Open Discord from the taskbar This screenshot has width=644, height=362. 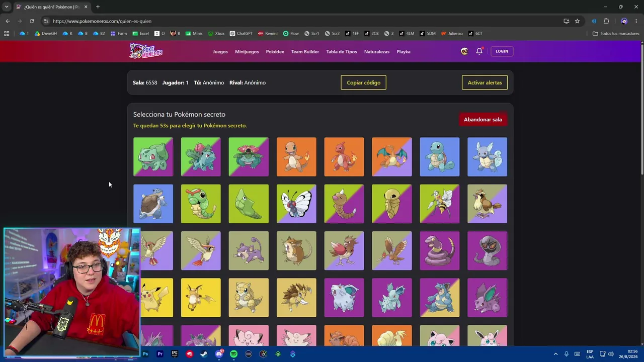pyautogui.click(x=219, y=354)
